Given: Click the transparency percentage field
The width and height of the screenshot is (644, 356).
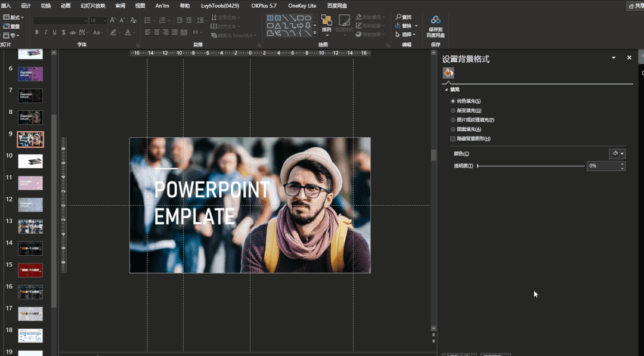Looking at the screenshot, I should 603,166.
